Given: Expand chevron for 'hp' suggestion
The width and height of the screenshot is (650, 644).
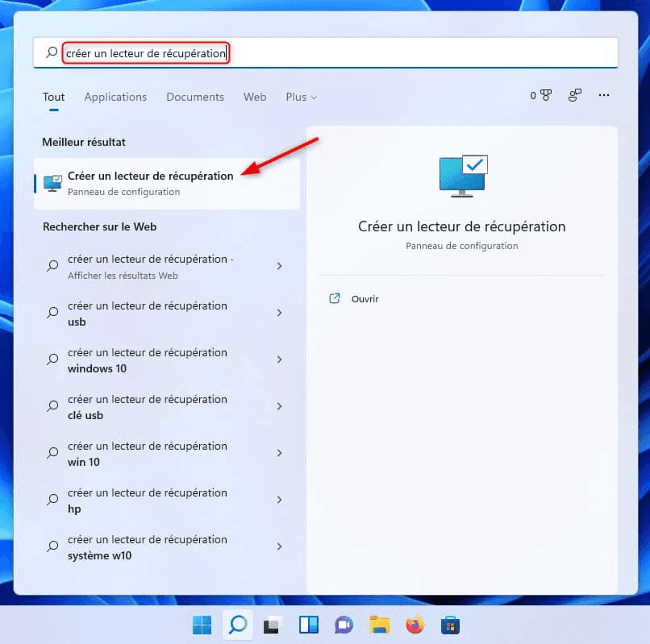Looking at the screenshot, I should point(279,500).
